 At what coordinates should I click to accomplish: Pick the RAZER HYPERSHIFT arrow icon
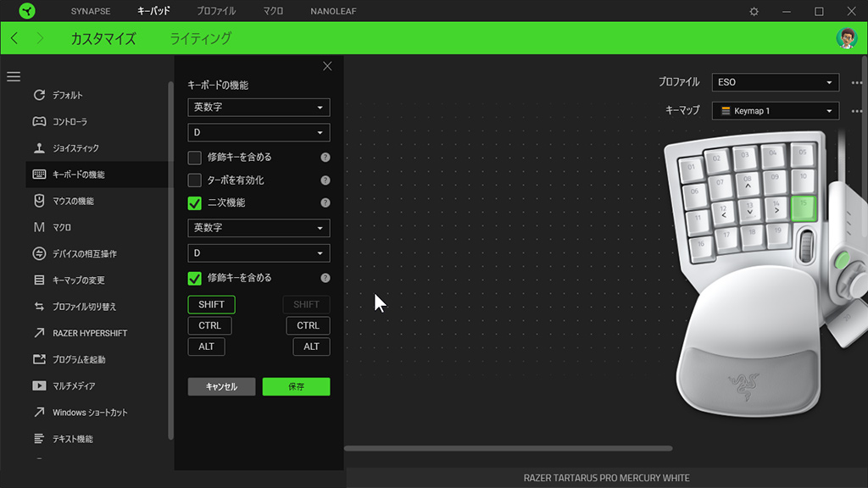pyautogui.click(x=39, y=332)
